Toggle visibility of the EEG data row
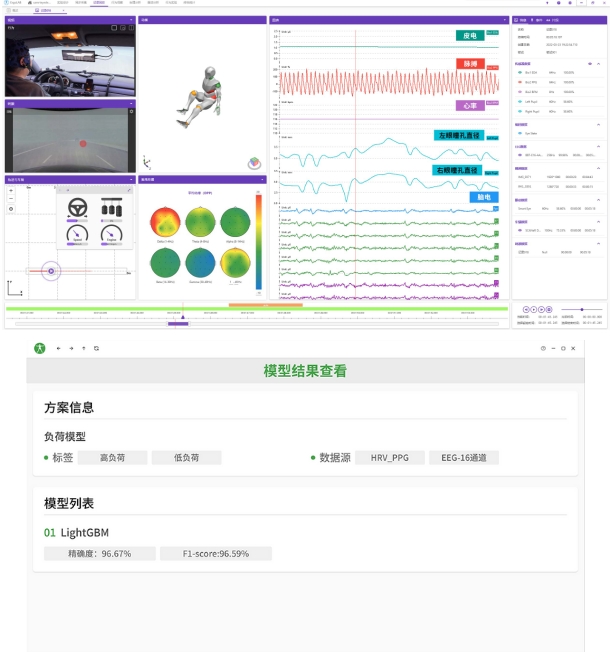 (x=520, y=155)
